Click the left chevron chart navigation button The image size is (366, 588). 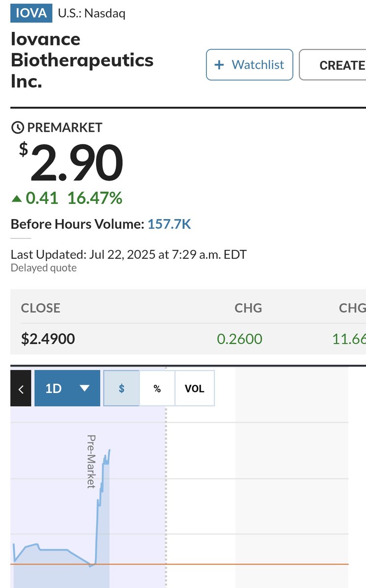pos(21,389)
